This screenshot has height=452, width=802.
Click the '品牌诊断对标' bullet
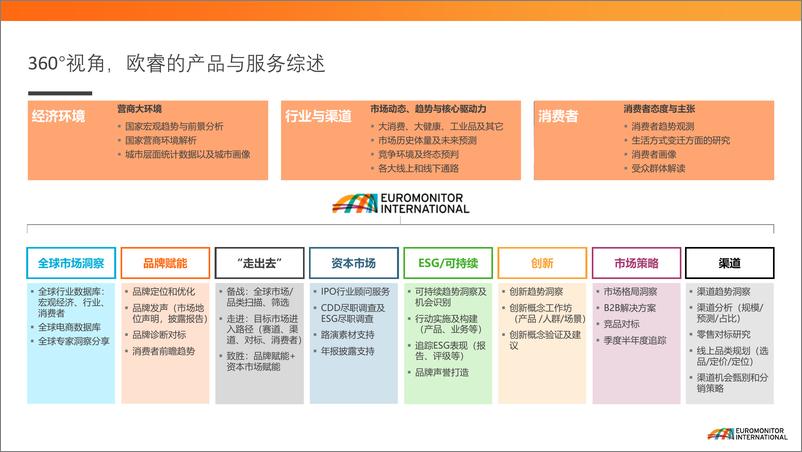[x=159, y=335]
